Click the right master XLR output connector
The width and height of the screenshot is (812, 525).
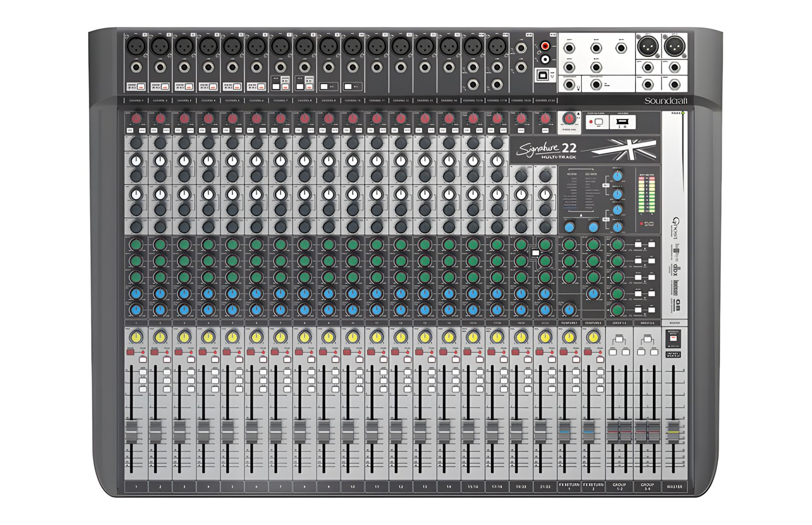tap(674, 47)
